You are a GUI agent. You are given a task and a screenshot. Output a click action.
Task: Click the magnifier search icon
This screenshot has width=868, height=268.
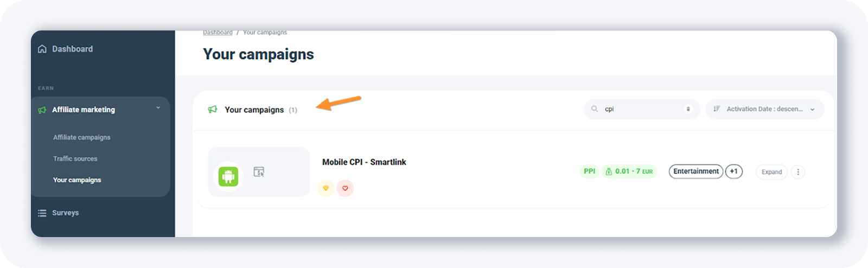point(595,109)
